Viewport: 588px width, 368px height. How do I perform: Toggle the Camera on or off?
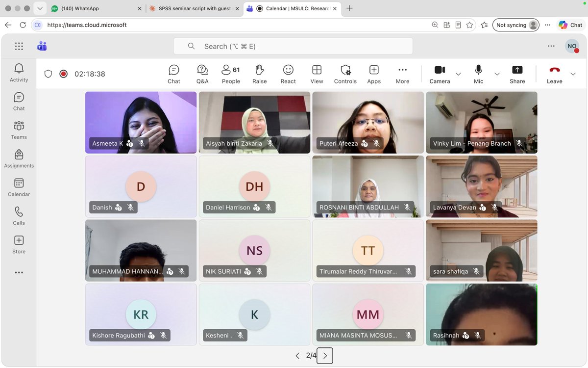(440, 74)
